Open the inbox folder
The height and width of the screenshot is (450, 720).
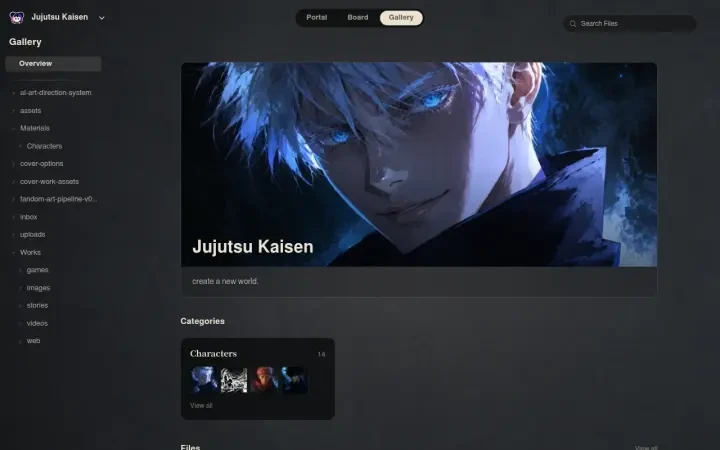28,217
